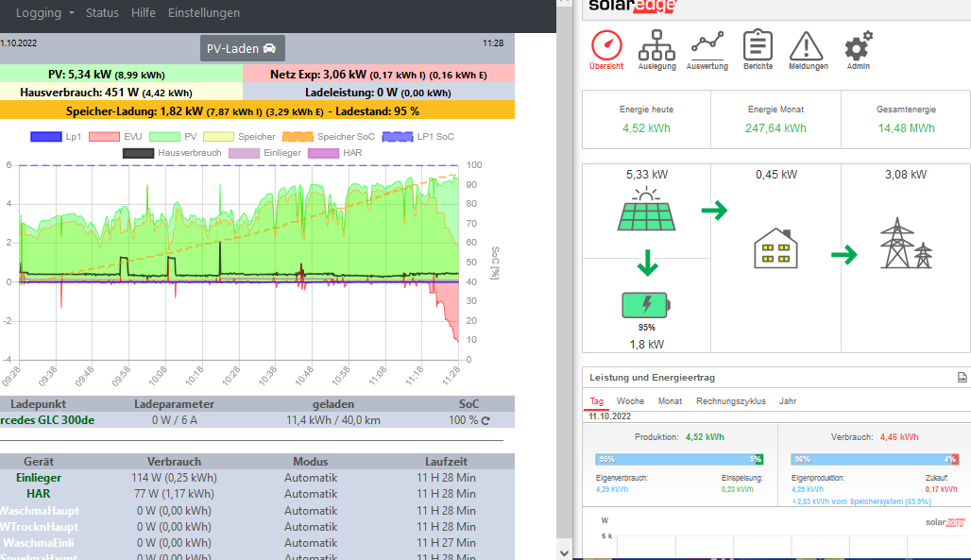Image resolution: width=971 pixels, height=560 pixels.
Task: Click the vertical scrollbar down arrow
Action: (x=565, y=552)
